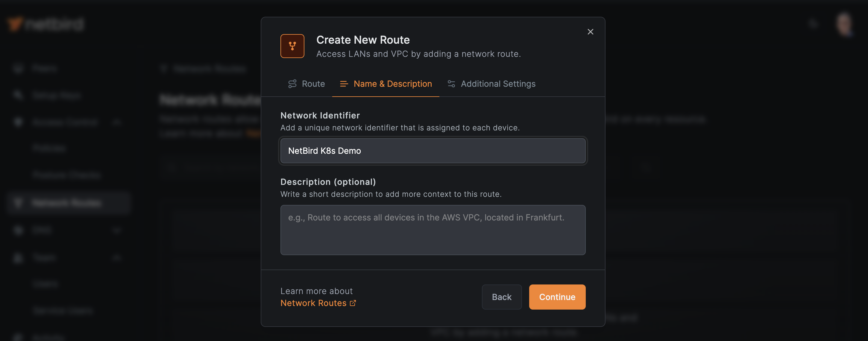Open the user avatar menu

click(844, 24)
